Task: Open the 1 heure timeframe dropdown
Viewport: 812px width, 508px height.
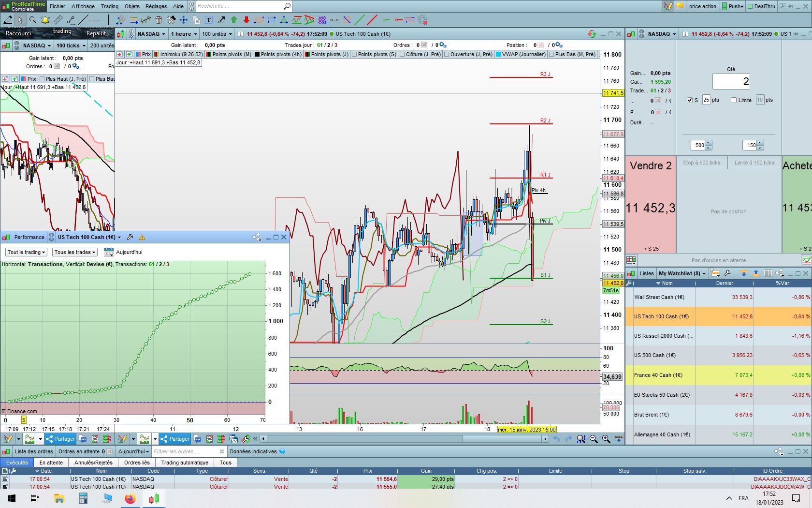Action: point(184,34)
